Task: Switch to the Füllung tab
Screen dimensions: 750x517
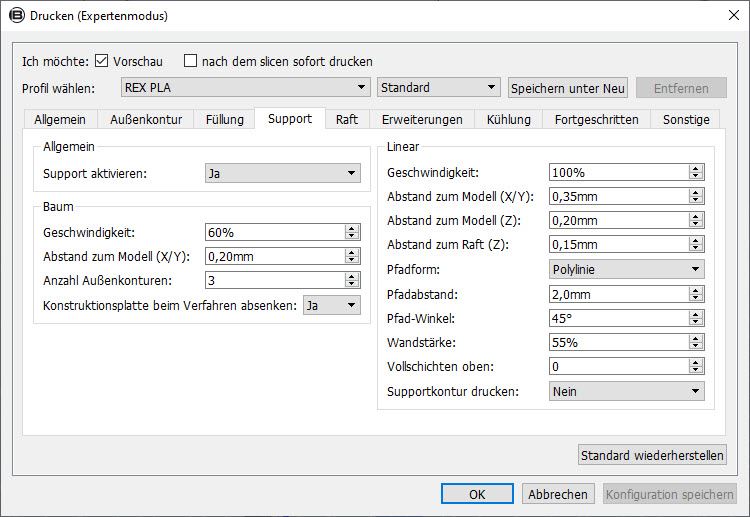Action: (225, 119)
